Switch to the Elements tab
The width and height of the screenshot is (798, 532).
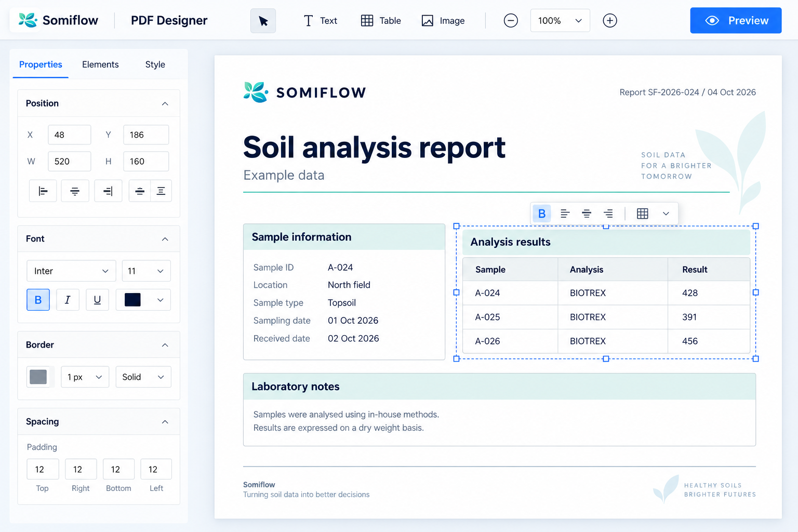100,64
